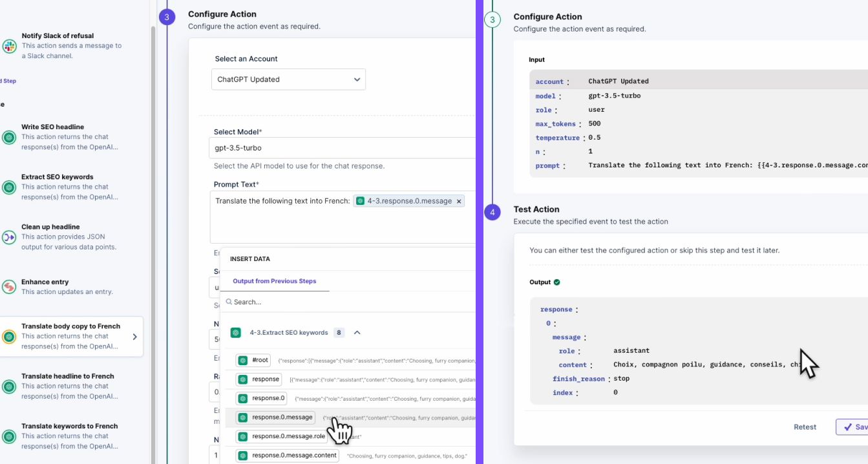The image size is (868, 464).
Task: Click the OpenAI icon beside 4-3.Extract SEO keywords group
Action: (x=236, y=333)
